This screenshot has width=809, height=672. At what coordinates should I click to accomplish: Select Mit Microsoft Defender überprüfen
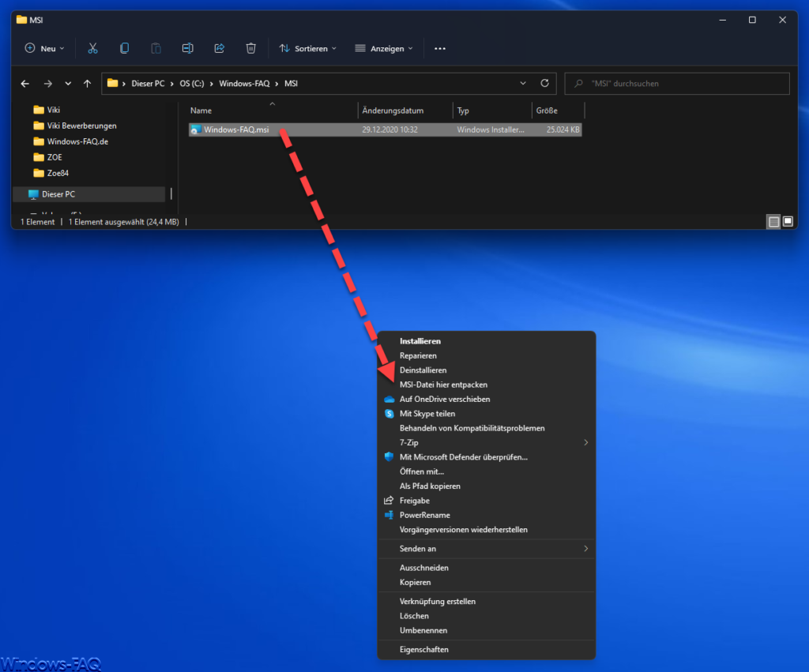[x=487, y=457]
